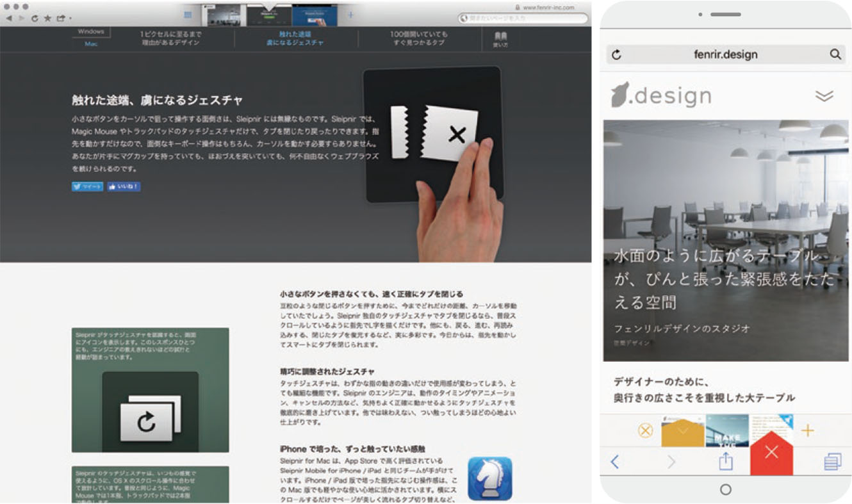This screenshot has width=852, height=504.
Task: Click heading 小さなボタンを押さなくても、速く正確にタブを閉じる
Action: pyautogui.click(x=372, y=294)
